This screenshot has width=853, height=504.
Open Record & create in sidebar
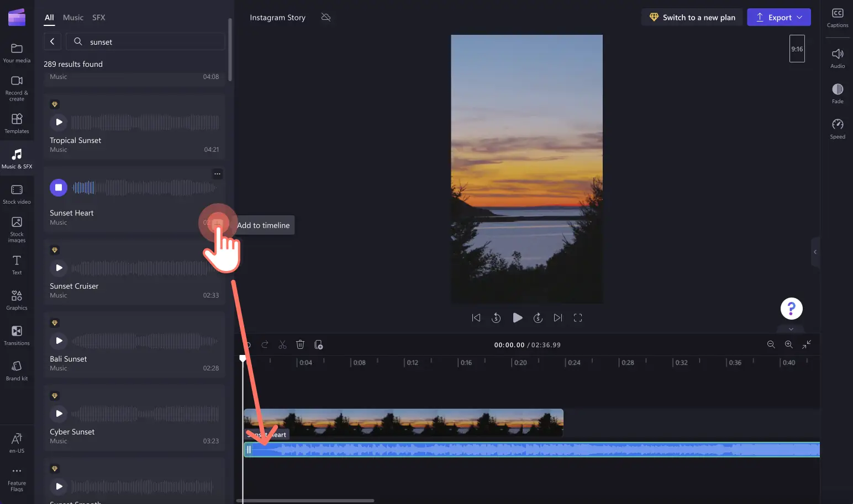[x=17, y=88]
